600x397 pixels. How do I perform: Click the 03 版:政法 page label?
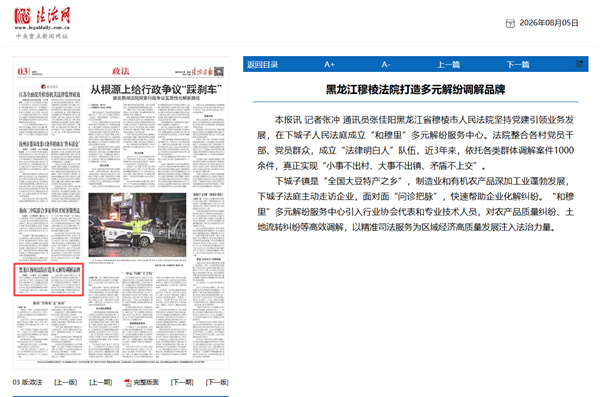click(x=27, y=382)
